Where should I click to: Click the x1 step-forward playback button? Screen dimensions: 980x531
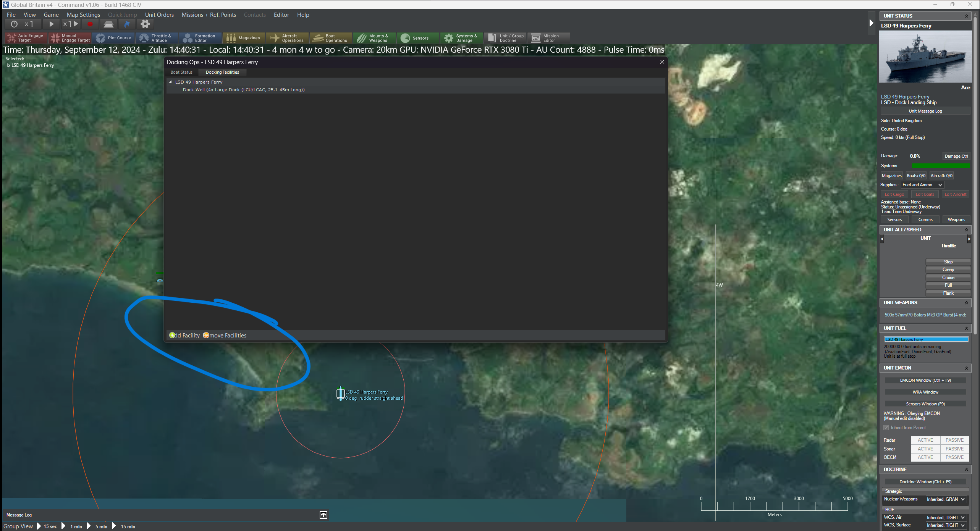71,24
